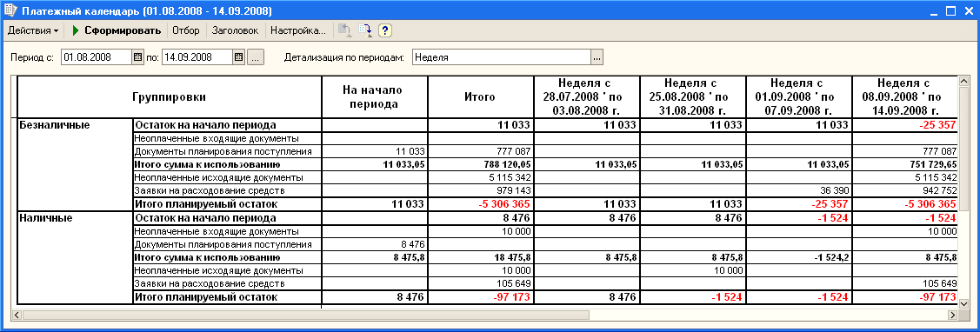Click the Сформировать green play button
The image size is (980, 332).
pos(117,30)
